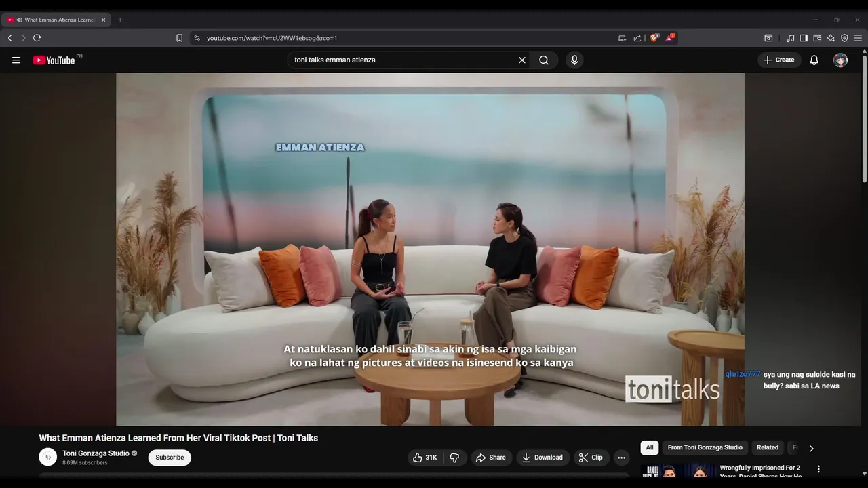This screenshot has width=868, height=488.
Task: Open the tab search icon
Action: pos(768,38)
